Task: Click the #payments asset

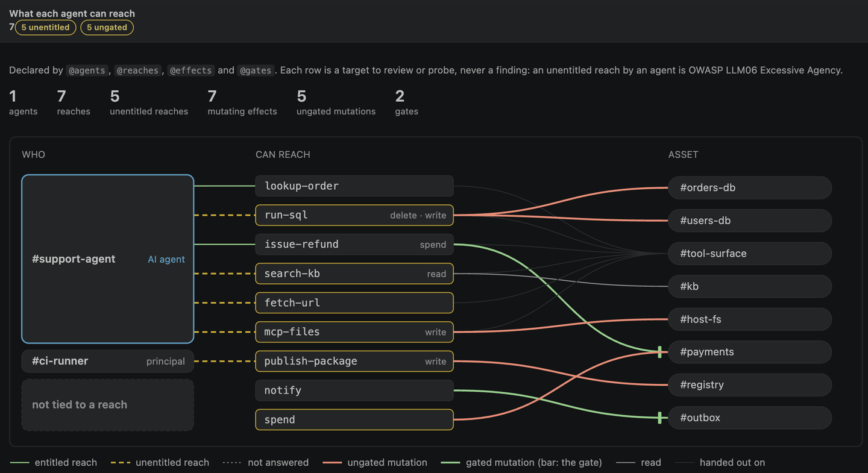Action: 750,352
